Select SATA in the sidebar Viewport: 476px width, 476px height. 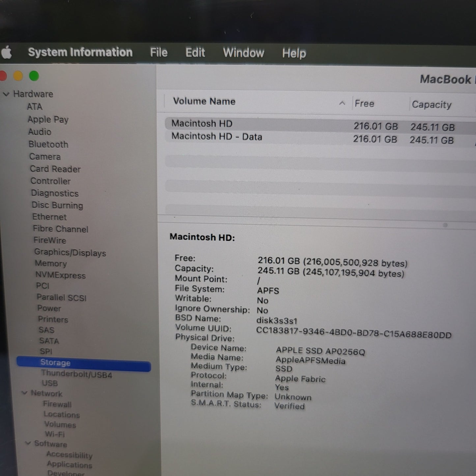point(49,341)
